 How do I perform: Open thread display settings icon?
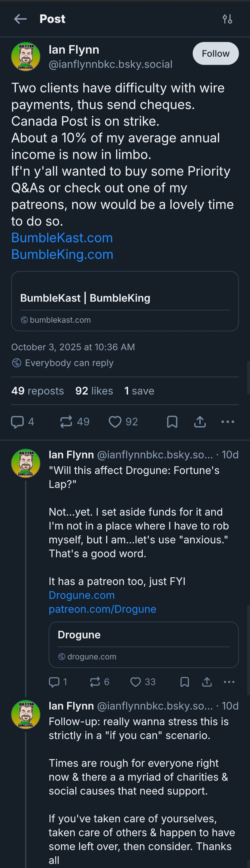(x=227, y=19)
